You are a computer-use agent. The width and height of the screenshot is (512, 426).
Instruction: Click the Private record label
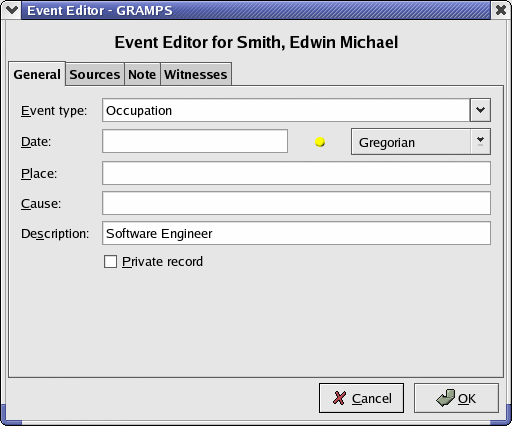coord(162,262)
